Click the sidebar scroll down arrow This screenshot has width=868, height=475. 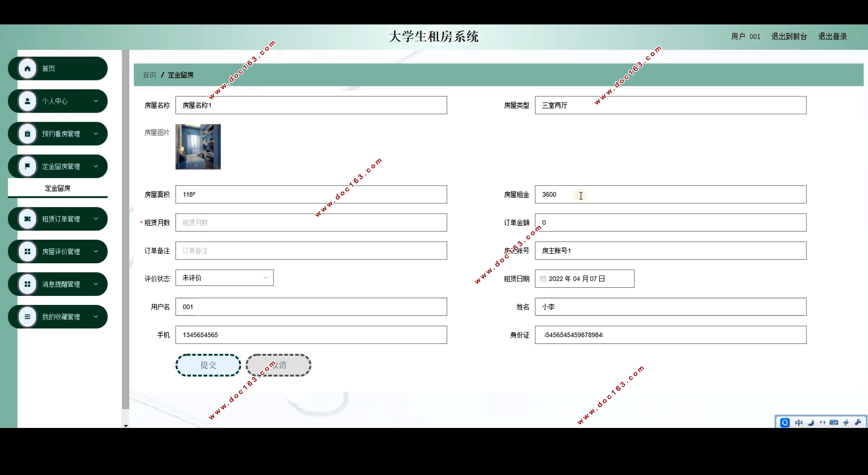coord(126,426)
